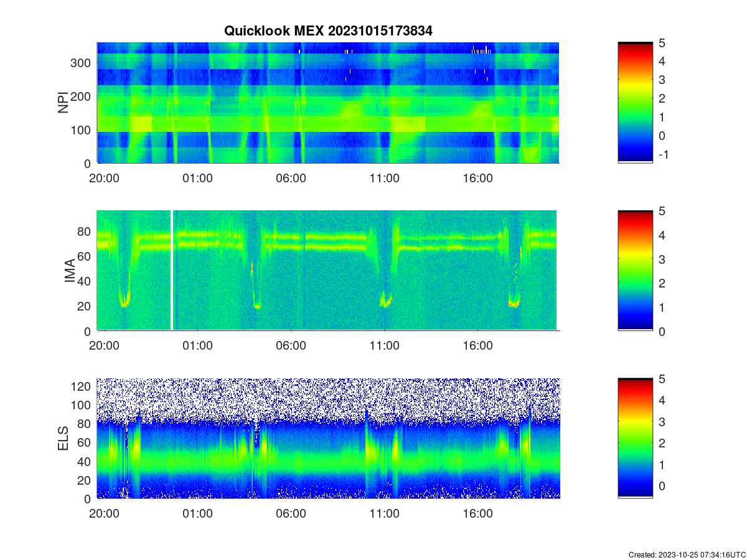Click "06:00" time label under ELS plot
The width and height of the screenshot is (747, 560).
click(291, 514)
